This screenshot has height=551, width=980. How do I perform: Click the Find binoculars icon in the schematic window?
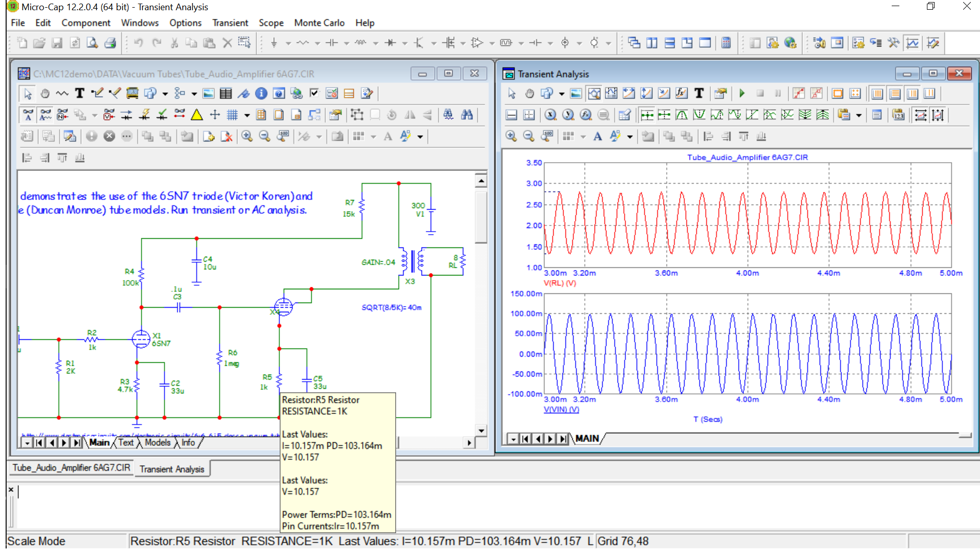(x=467, y=115)
